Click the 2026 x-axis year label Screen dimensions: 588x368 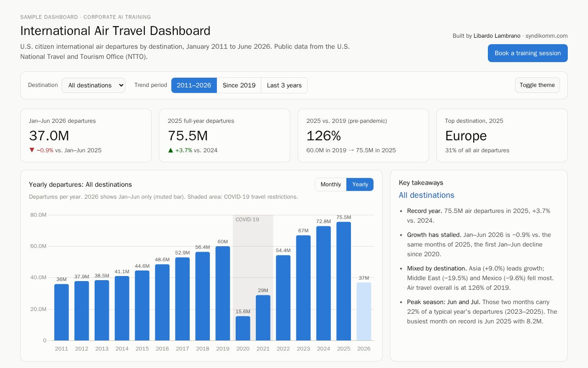(x=364, y=349)
